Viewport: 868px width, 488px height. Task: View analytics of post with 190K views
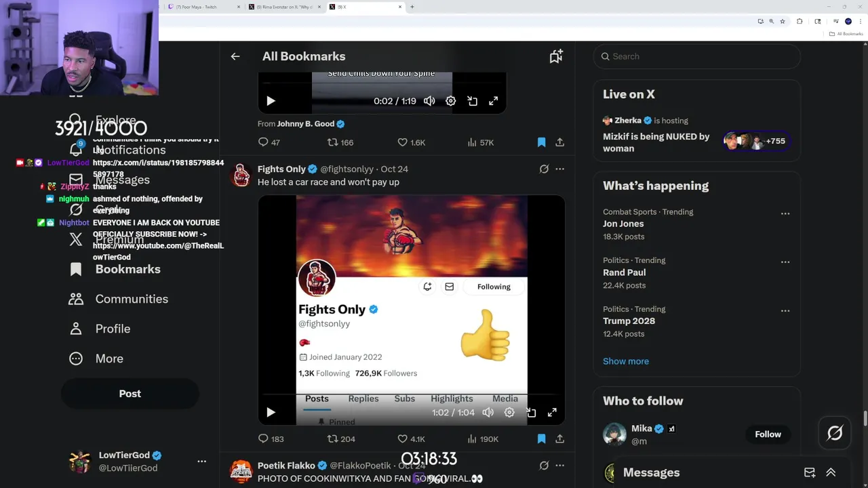[x=483, y=439]
